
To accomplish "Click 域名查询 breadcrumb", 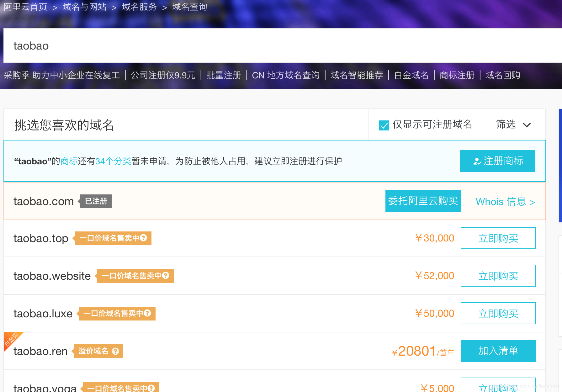I will pyautogui.click(x=189, y=7).
